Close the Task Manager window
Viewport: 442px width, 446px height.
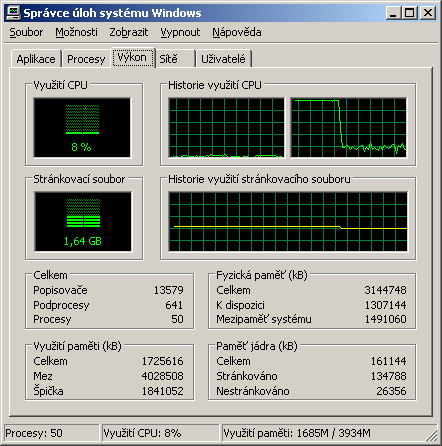pyautogui.click(x=428, y=13)
